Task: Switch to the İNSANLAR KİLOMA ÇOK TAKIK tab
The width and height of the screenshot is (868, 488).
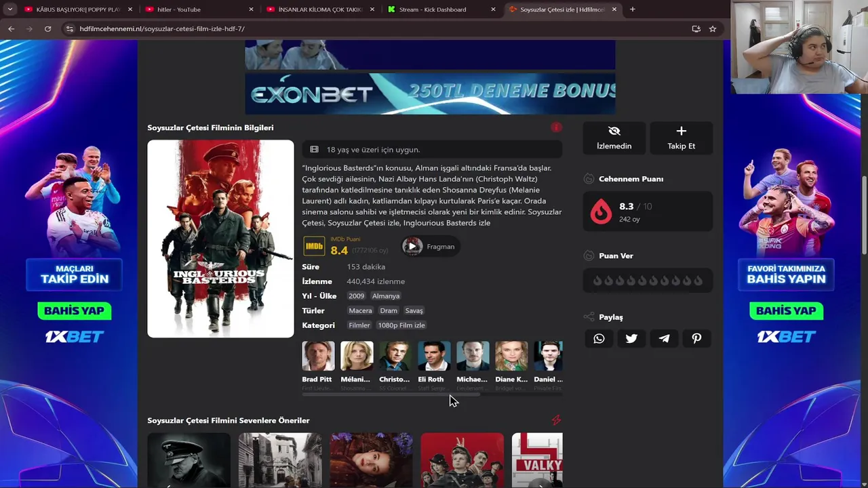Action: (321, 9)
